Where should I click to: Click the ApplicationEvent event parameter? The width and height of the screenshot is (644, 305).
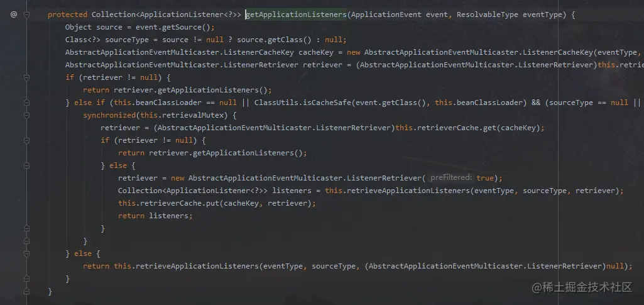400,15
